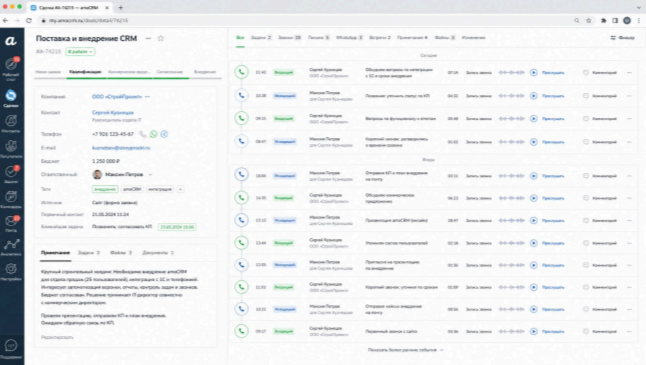The height and width of the screenshot is (365, 646).
Task: Click the интеграция tag
Action: tap(160, 189)
